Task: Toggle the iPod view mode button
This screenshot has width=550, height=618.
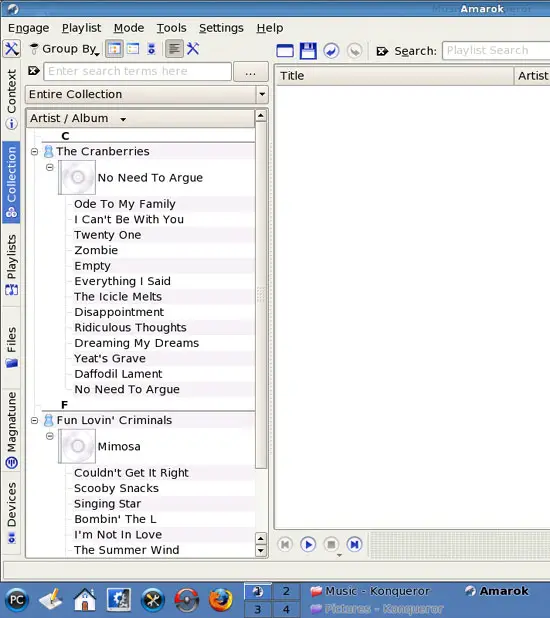Action: 151,49
